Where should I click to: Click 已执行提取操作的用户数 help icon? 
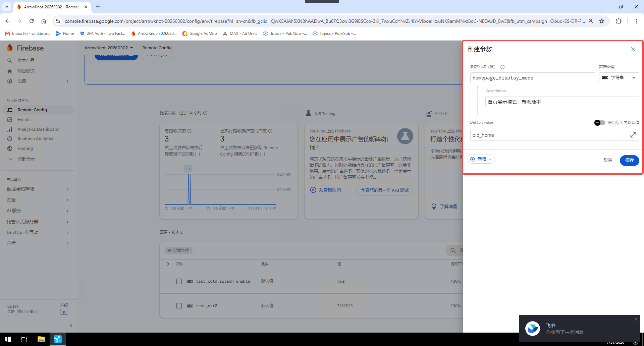tap(270, 131)
